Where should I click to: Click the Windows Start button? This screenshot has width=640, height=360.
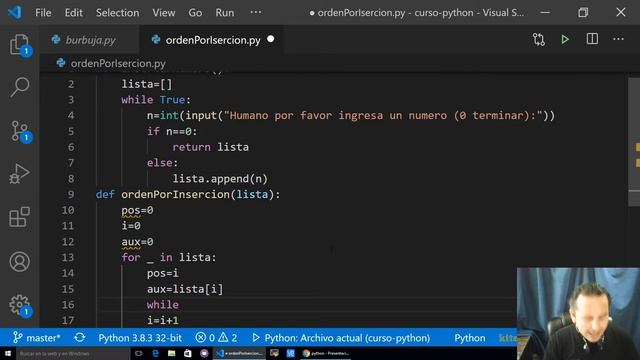click(8, 353)
